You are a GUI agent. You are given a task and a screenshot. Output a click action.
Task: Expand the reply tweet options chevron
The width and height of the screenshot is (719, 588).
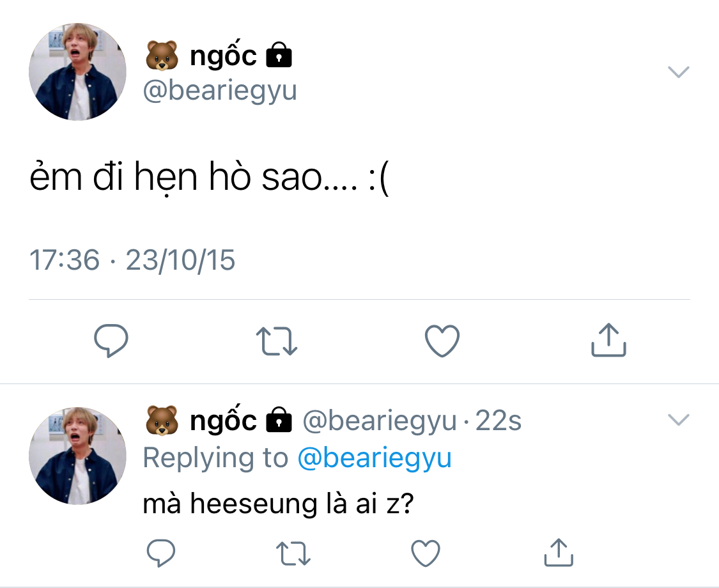(678, 420)
